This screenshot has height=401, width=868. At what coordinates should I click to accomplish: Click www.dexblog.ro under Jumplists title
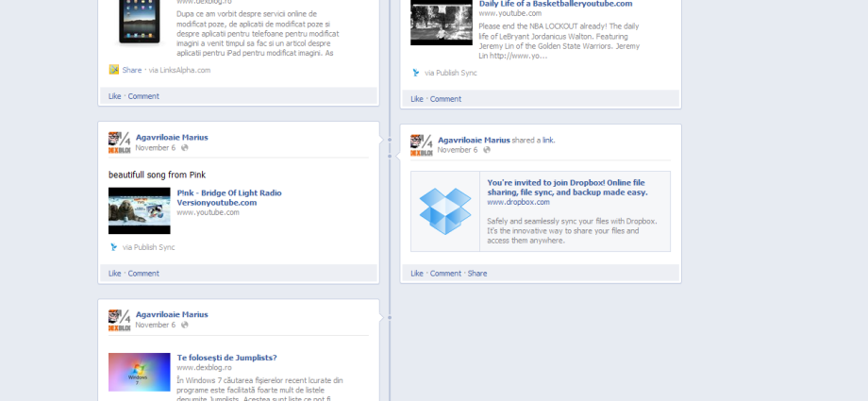tap(205, 368)
